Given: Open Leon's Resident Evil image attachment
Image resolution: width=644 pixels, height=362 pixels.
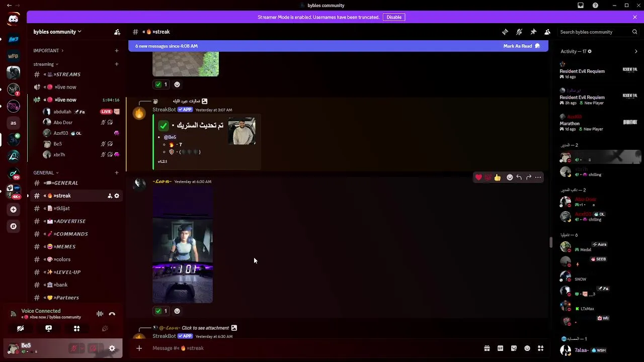Looking at the screenshot, I should click(x=183, y=244).
